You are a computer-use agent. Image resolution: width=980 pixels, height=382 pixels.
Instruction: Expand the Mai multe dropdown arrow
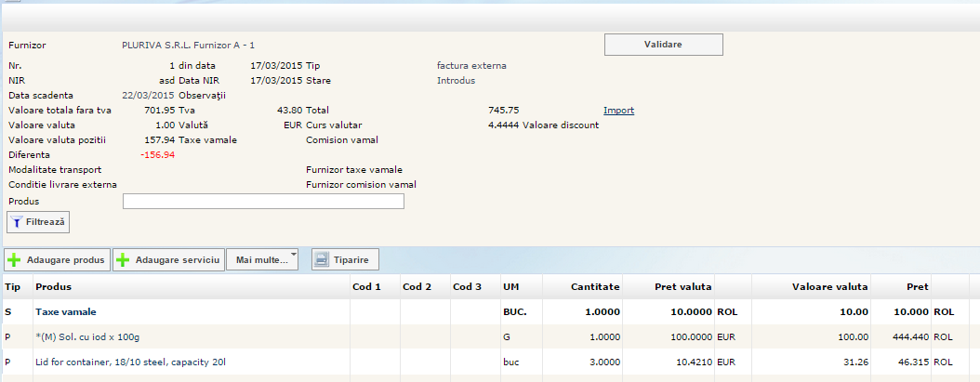293,255
